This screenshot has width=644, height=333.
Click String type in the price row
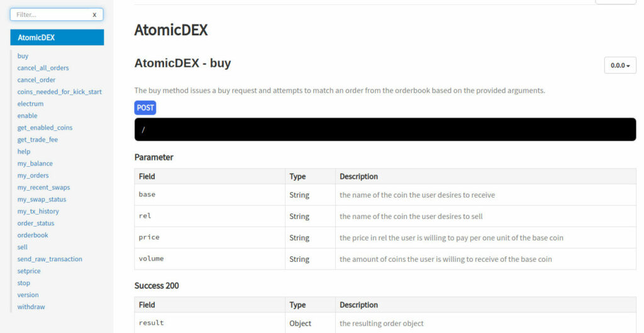click(299, 237)
